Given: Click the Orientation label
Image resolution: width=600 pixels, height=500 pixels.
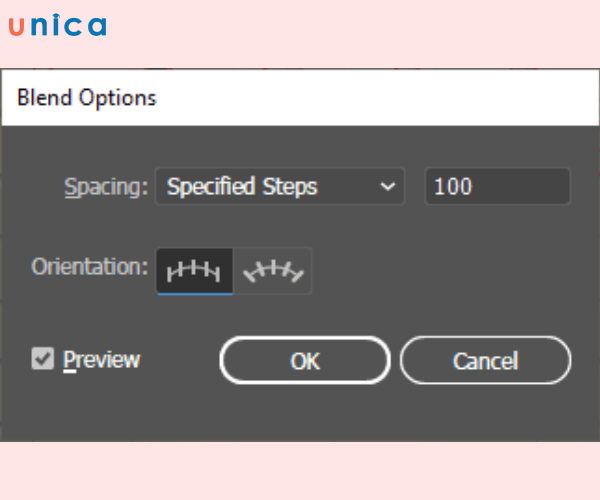Looking at the screenshot, I should pos(89,267).
